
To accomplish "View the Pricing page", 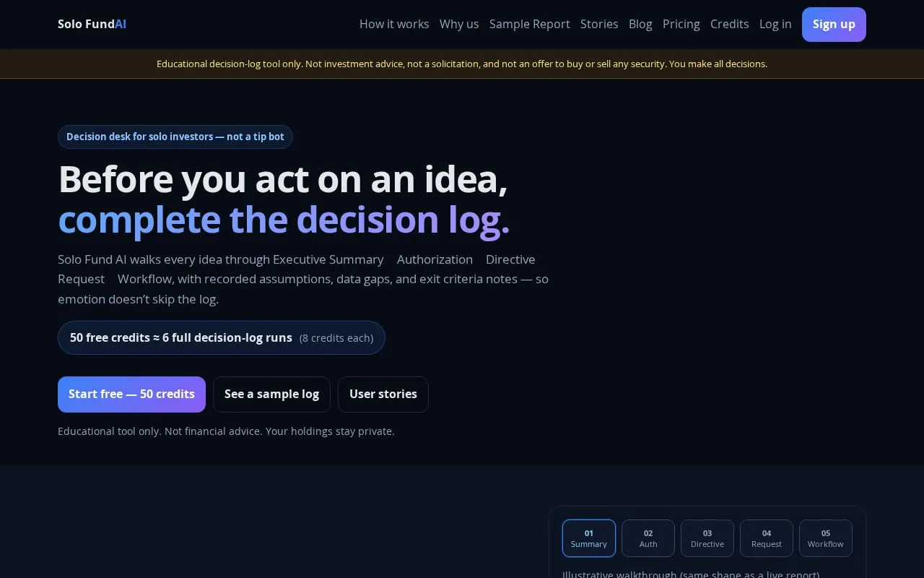I will pos(681,24).
